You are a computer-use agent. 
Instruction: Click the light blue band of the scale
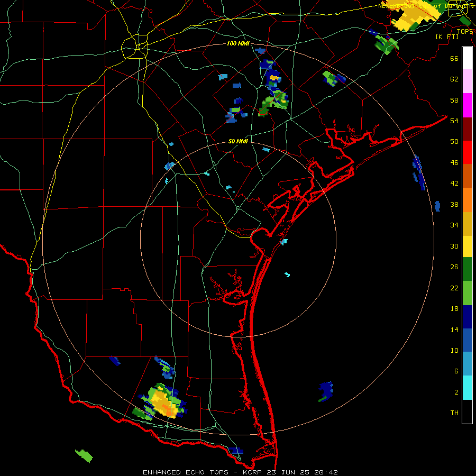point(467,364)
